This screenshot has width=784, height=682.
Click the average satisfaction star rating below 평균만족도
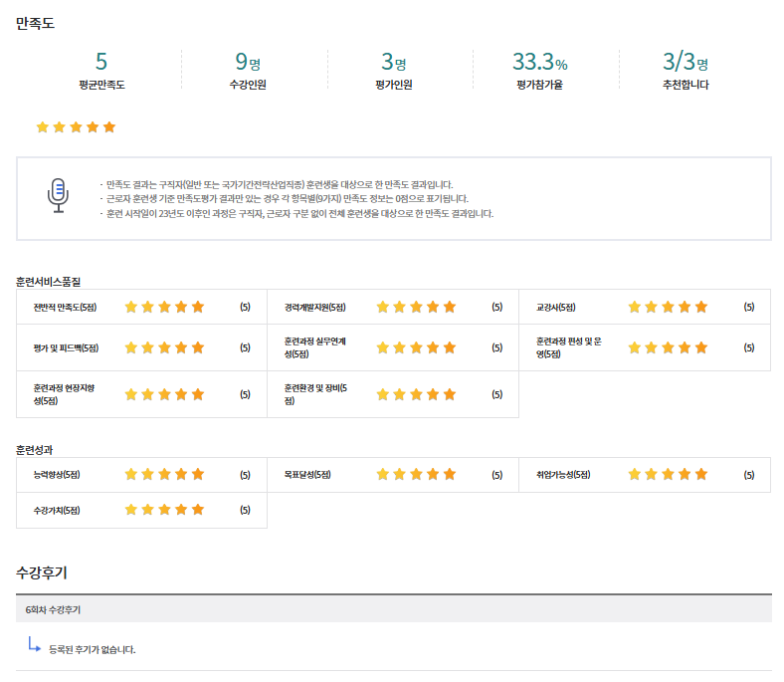pos(76,127)
